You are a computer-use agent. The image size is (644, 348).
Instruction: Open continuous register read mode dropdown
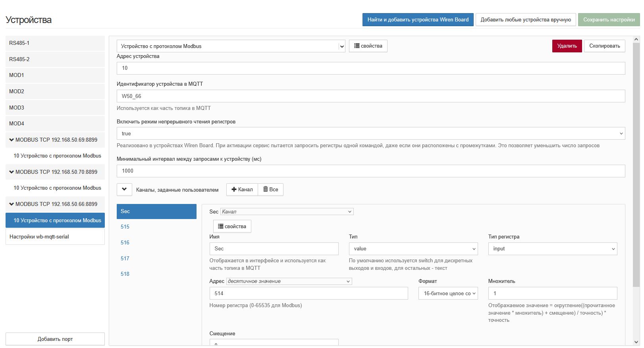tap(370, 133)
